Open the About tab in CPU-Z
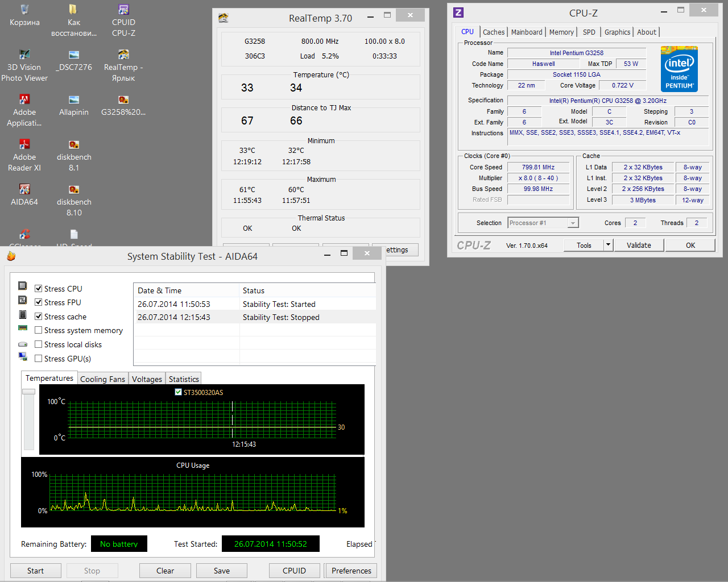Viewport: 728px width, 582px height. coord(647,32)
